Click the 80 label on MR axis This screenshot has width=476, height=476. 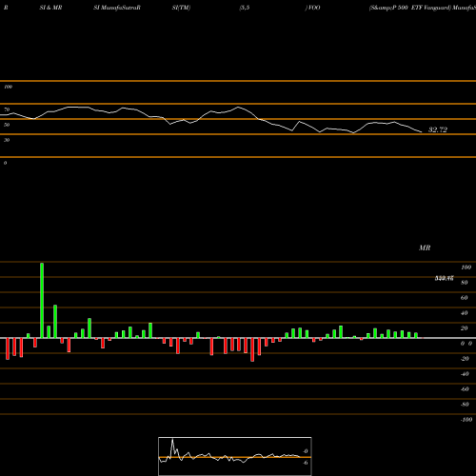465,283
